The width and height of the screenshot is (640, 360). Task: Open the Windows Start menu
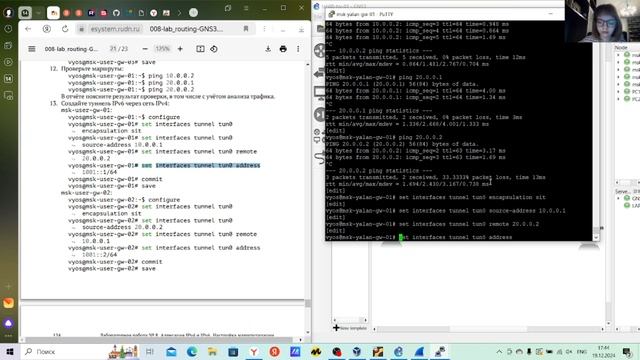[10, 351]
